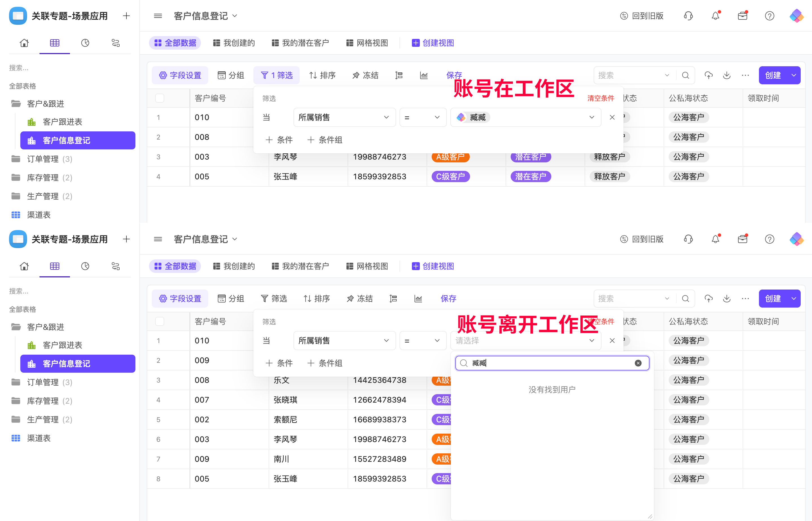Clear the 臧臧 text in user search

pos(638,363)
